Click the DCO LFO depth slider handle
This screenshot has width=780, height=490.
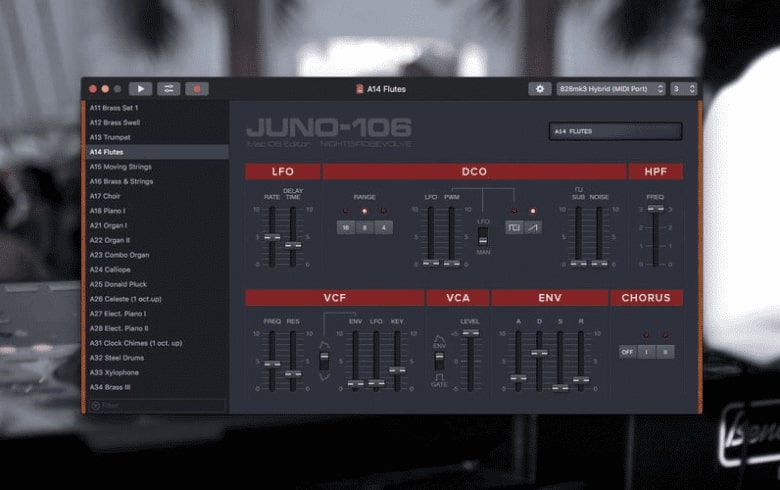pyautogui.click(x=431, y=263)
